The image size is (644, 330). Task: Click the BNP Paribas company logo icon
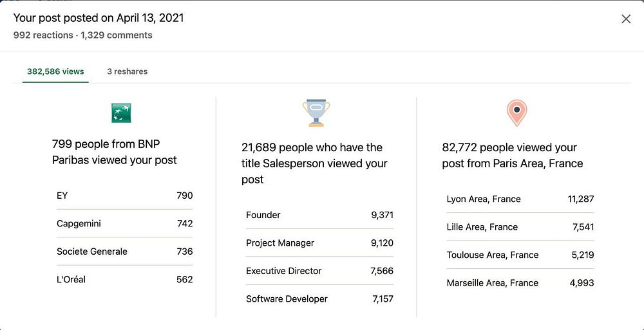pyautogui.click(x=121, y=113)
